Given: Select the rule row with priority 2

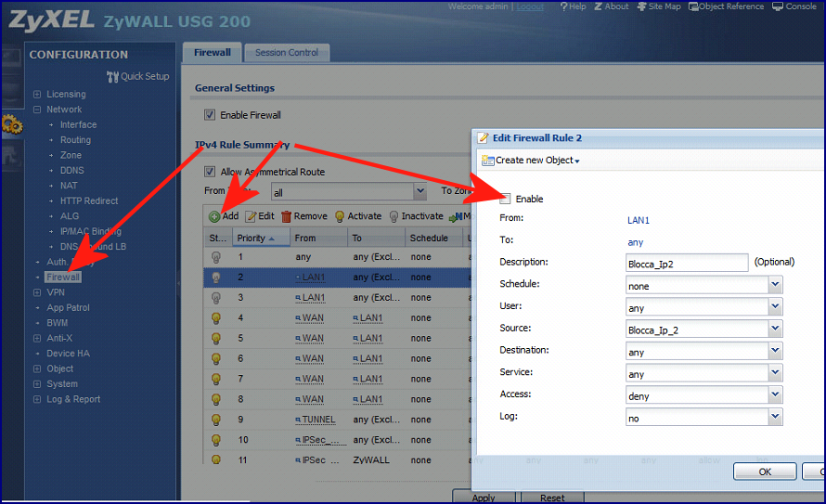Looking at the screenshot, I should 337,278.
